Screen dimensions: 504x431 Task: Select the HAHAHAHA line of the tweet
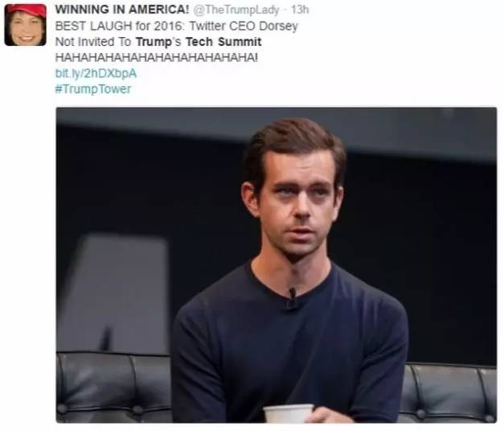point(157,58)
